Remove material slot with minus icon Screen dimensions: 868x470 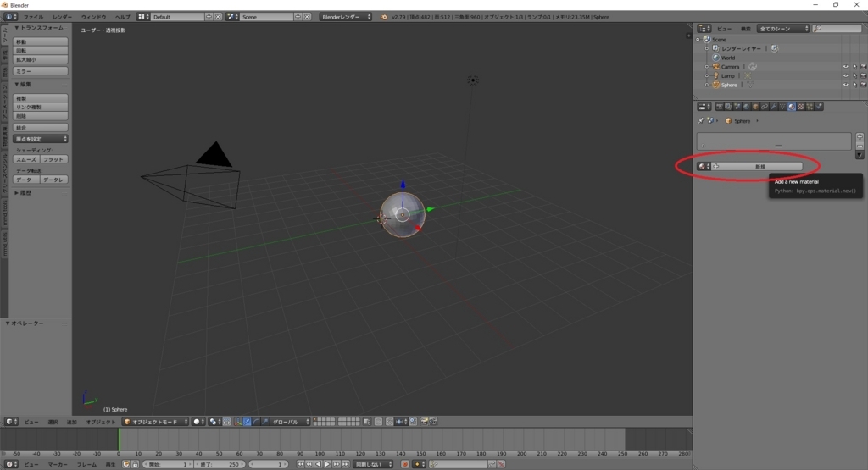[860, 146]
